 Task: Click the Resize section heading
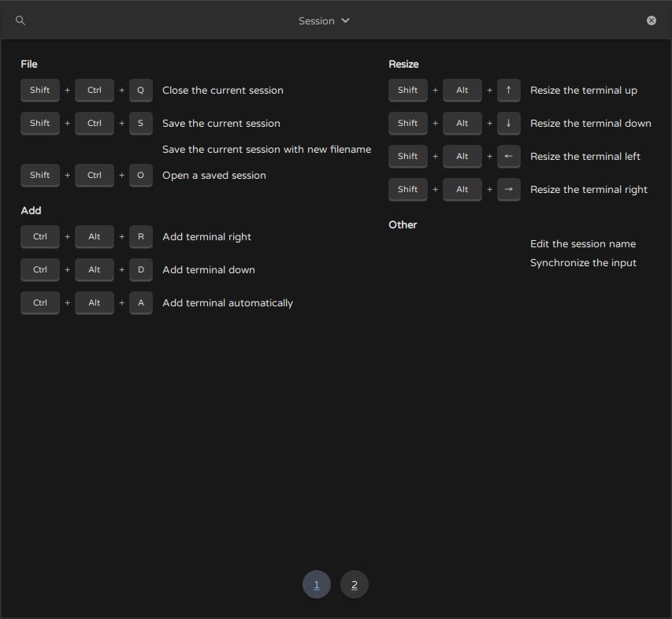403,65
